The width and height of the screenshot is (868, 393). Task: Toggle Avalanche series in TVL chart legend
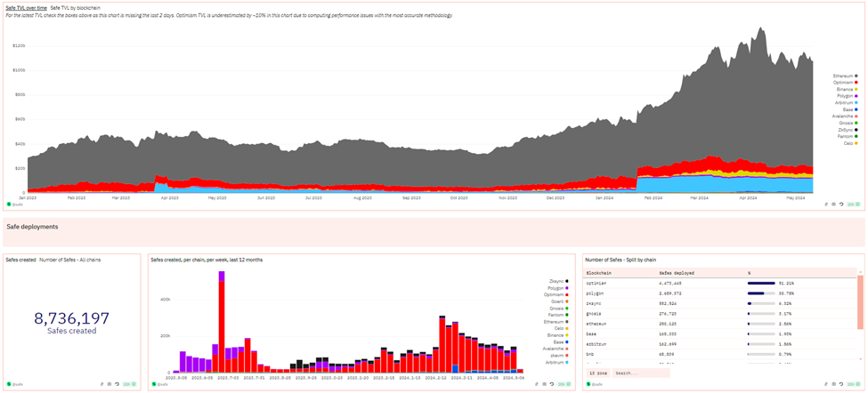coord(847,116)
